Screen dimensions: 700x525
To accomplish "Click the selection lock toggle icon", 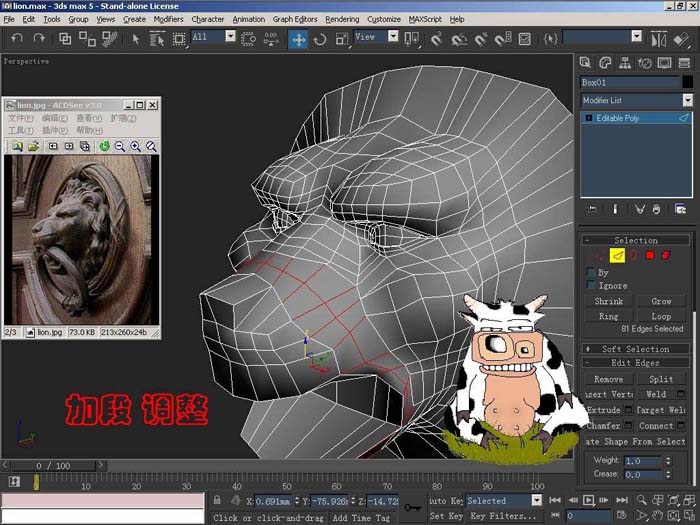I will (217, 500).
